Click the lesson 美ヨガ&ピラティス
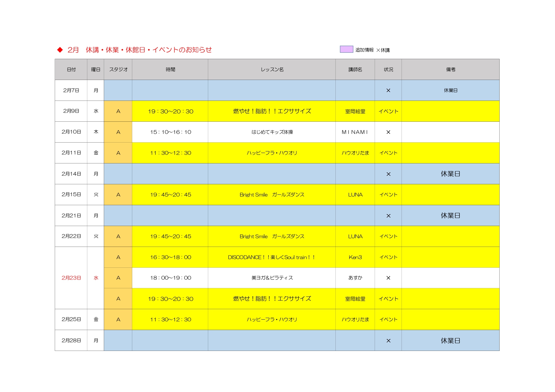 pyautogui.click(x=272, y=278)
